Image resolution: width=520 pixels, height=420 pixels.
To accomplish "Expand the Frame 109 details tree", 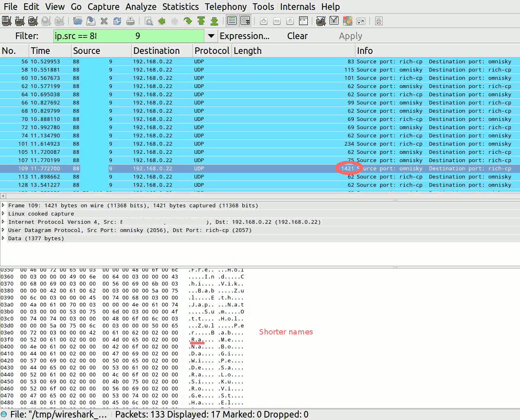I will point(3,205).
